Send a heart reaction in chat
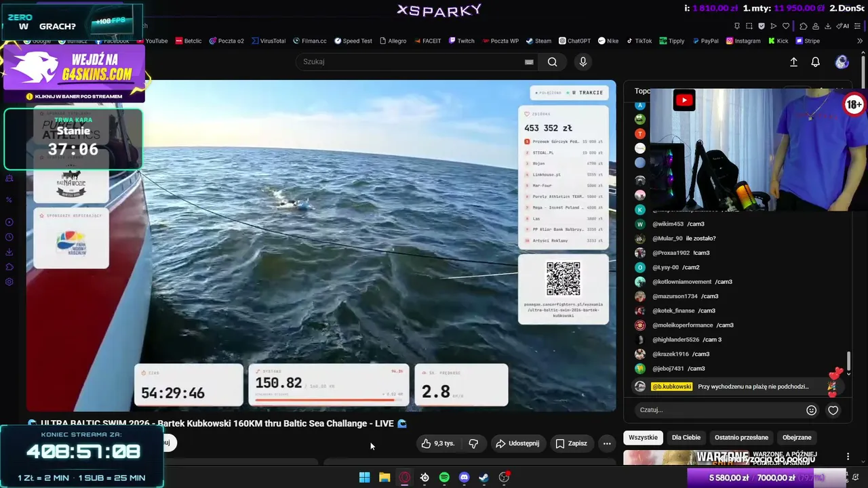Viewport: 868px width, 488px height. click(x=833, y=410)
